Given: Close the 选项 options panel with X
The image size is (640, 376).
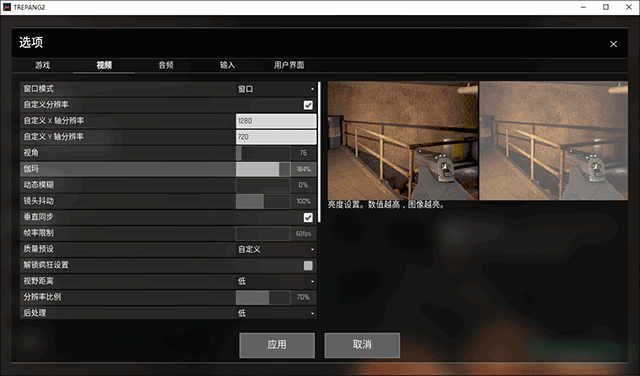Looking at the screenshot, I should 613,44.
